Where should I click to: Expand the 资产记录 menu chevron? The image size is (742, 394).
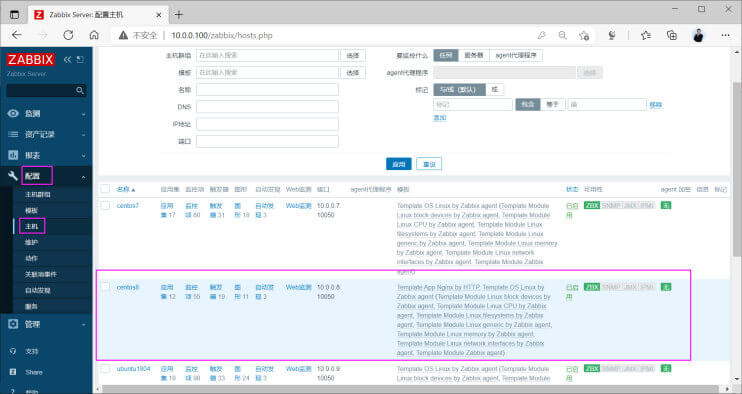click(84, 135)
